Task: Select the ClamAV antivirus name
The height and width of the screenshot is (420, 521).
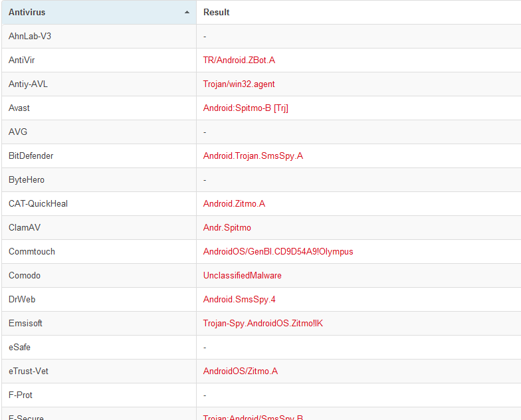Action: 25,227
